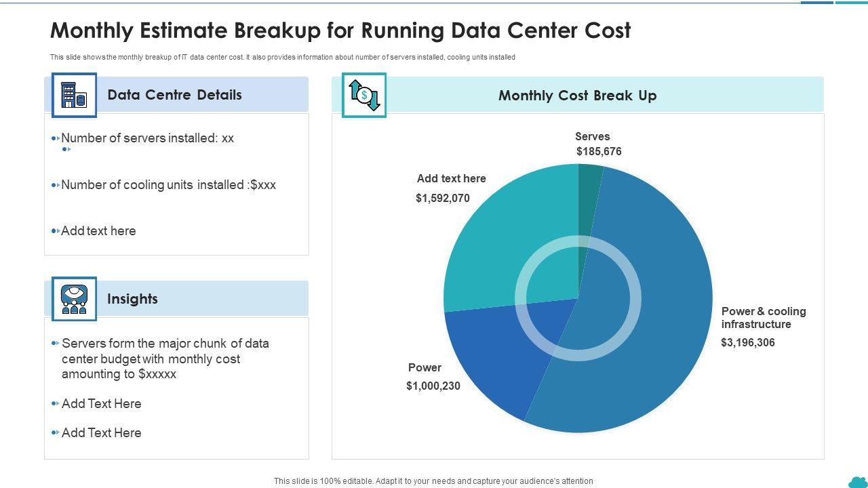
Task: Select the Monthly Cost Break Up header
Action: click(577, 96)
